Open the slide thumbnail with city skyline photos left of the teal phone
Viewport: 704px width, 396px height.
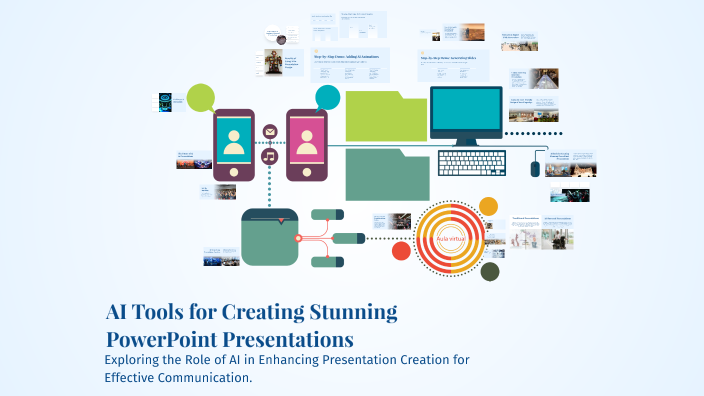[x=194, y=160]
